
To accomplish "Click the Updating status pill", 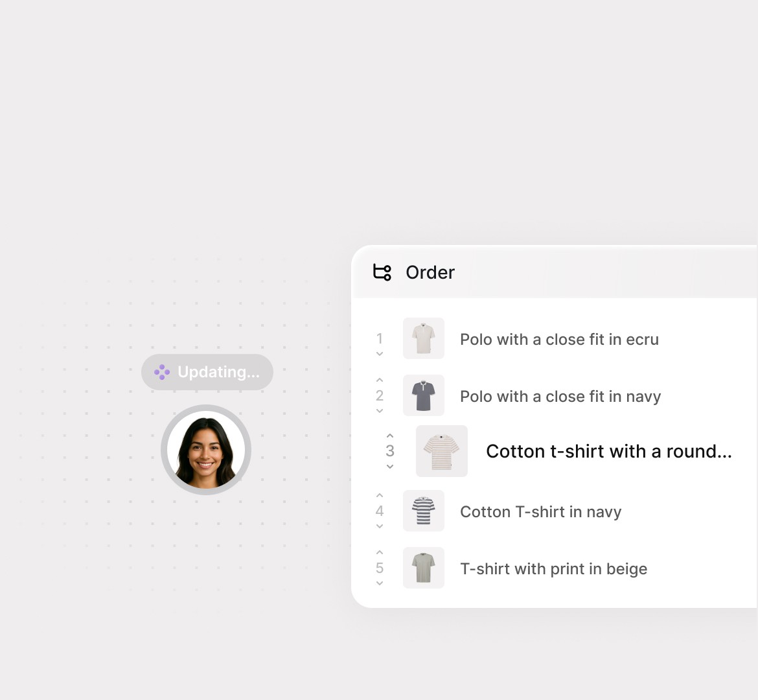I will 207,372.
